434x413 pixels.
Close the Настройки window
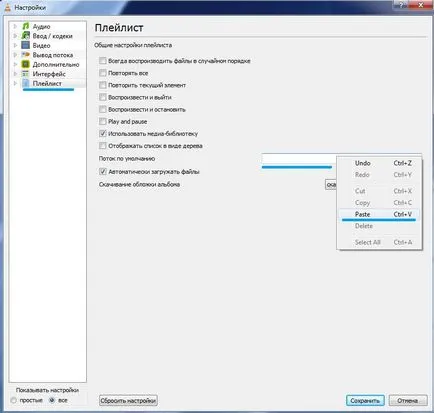coord(420,5)
